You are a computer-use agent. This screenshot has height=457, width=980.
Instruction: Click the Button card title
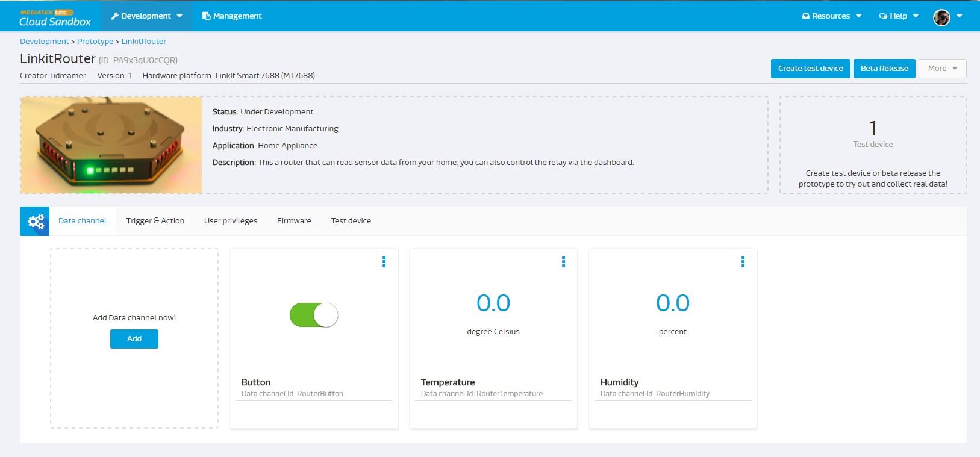256,382
